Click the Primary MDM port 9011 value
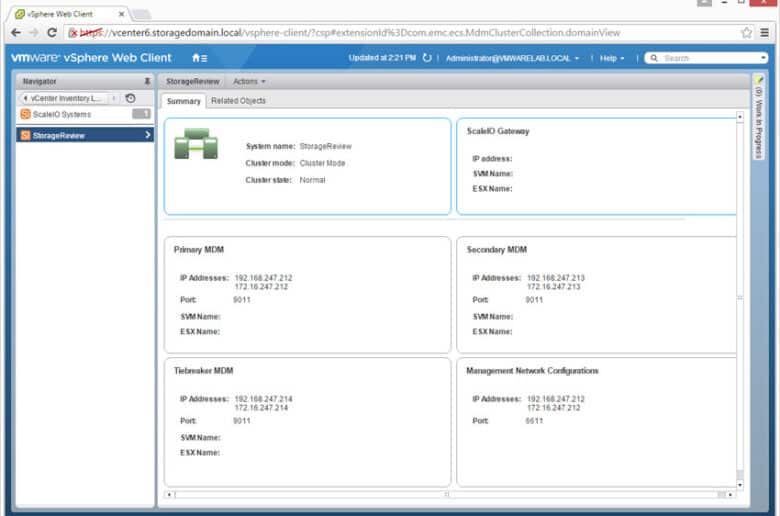This screenshot has width=780, height=516. point(242,300)
